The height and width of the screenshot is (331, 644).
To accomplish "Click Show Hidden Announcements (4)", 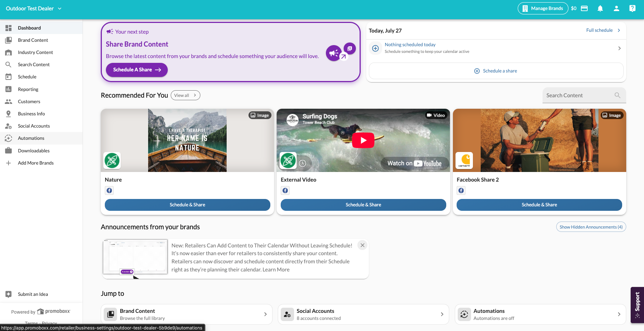I will pyautogui.click(x=591, y=227).
